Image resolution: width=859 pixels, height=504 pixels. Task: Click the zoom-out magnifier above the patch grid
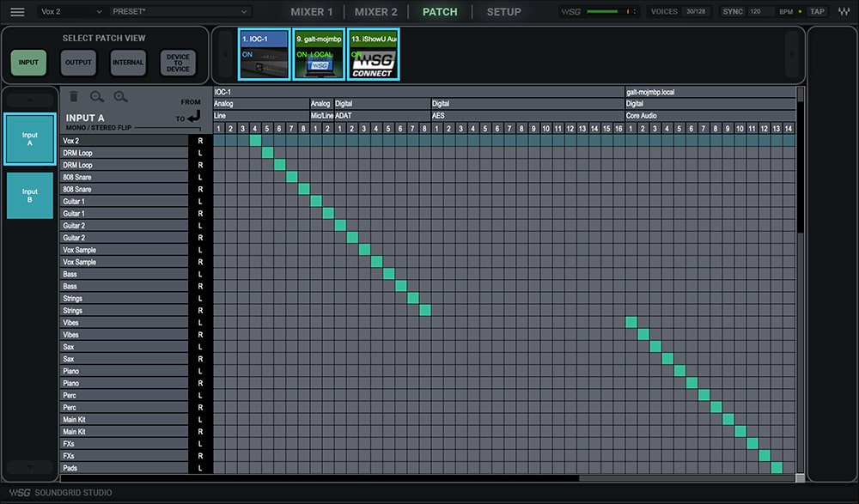click(96, 96)
